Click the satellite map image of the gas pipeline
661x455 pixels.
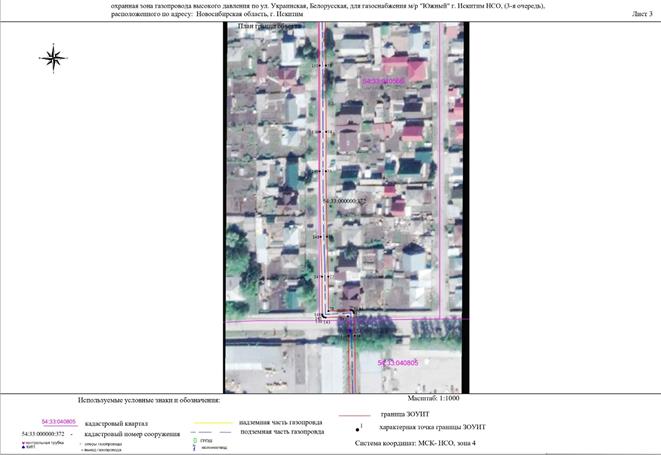coord(344,208)
